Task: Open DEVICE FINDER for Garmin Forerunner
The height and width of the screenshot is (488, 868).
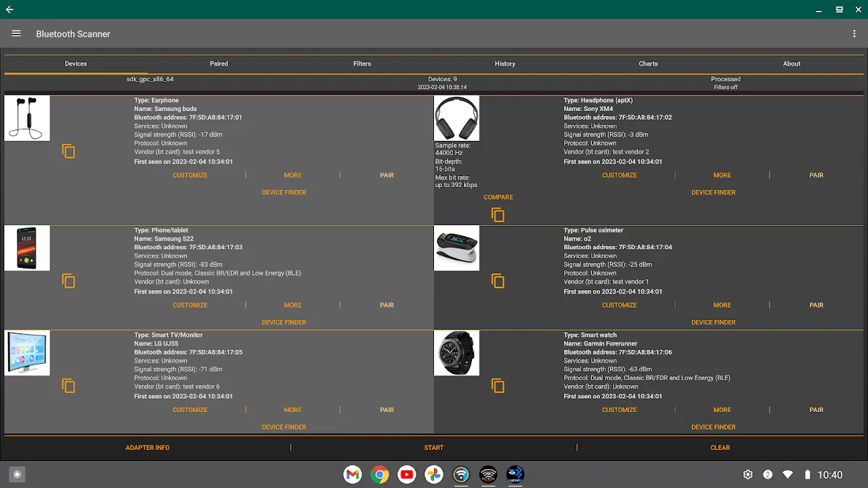Action: coord(713,427)
